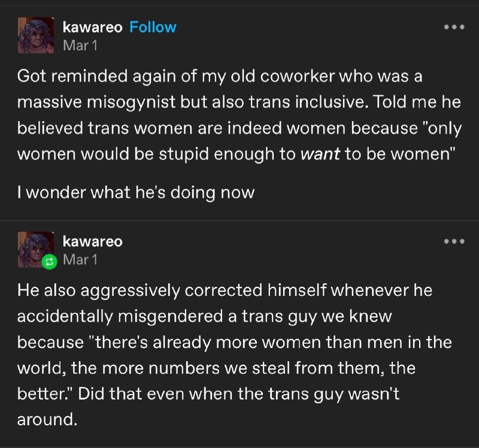Open the Mar 1 timestamp of the first post
The height and width of the screenshot is (448, 479).
point(80,46)
